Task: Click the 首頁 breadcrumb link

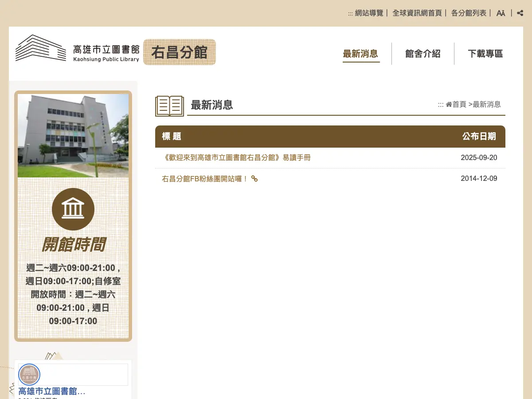Action: tap(459, 104)
